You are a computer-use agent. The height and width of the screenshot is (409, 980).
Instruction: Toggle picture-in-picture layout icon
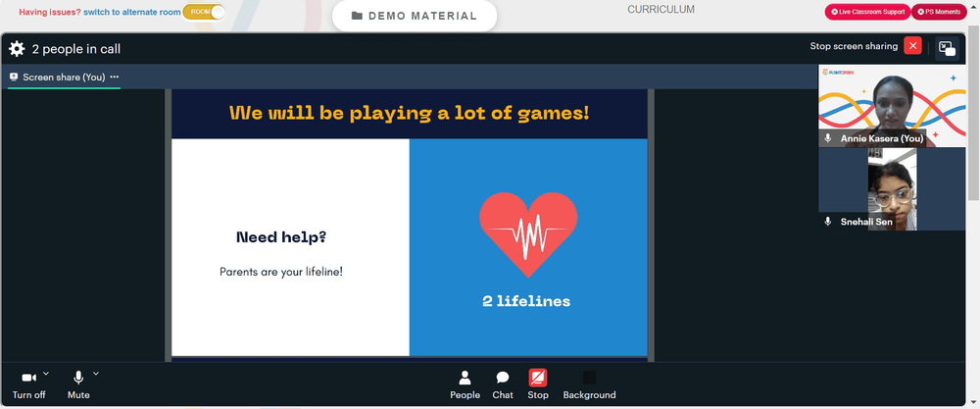click(x=947, y=49)
